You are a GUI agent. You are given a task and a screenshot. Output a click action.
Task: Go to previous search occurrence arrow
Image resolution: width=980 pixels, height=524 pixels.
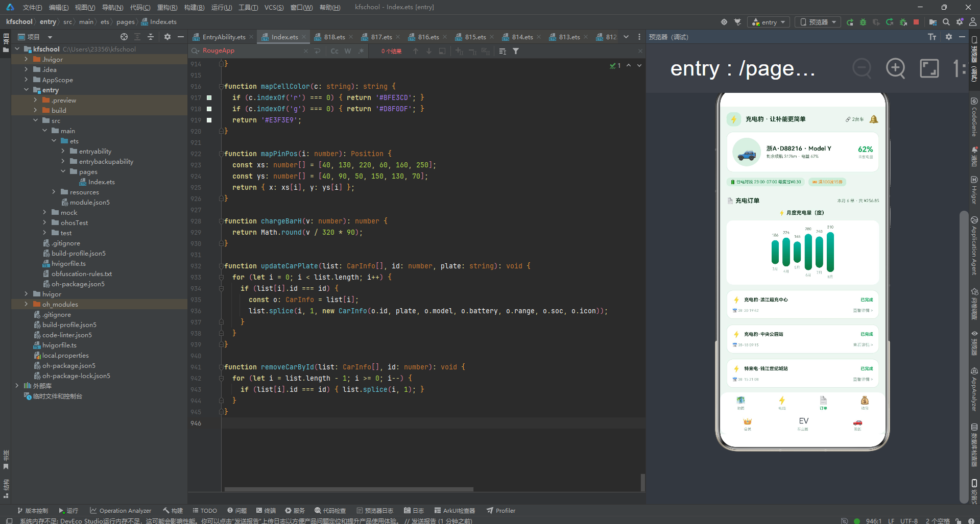[x=416, y=51]
